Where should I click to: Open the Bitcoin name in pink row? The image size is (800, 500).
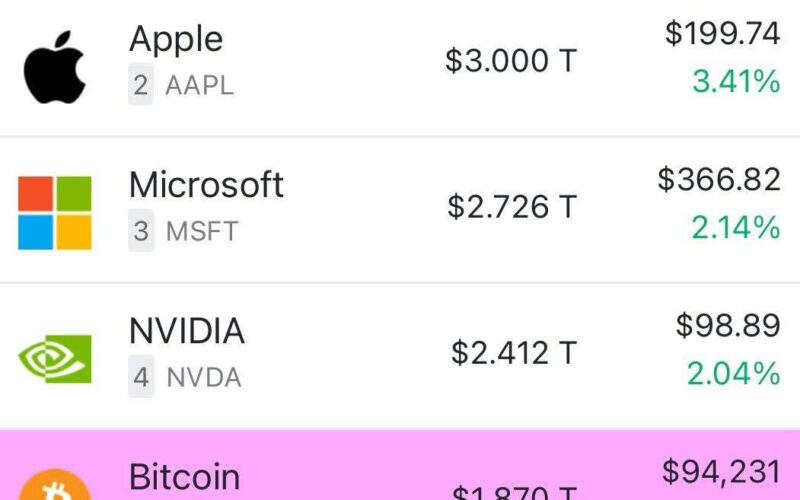click(184, 477)
